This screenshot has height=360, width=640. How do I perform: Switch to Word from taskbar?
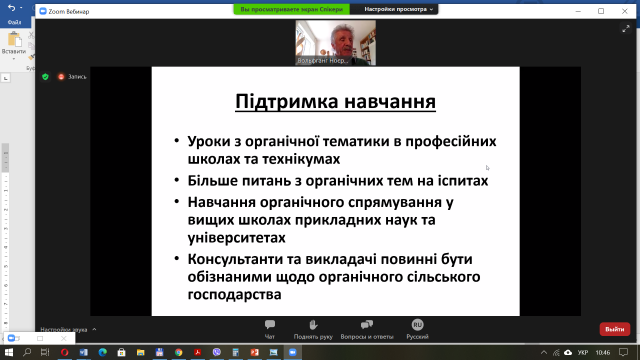84,352
